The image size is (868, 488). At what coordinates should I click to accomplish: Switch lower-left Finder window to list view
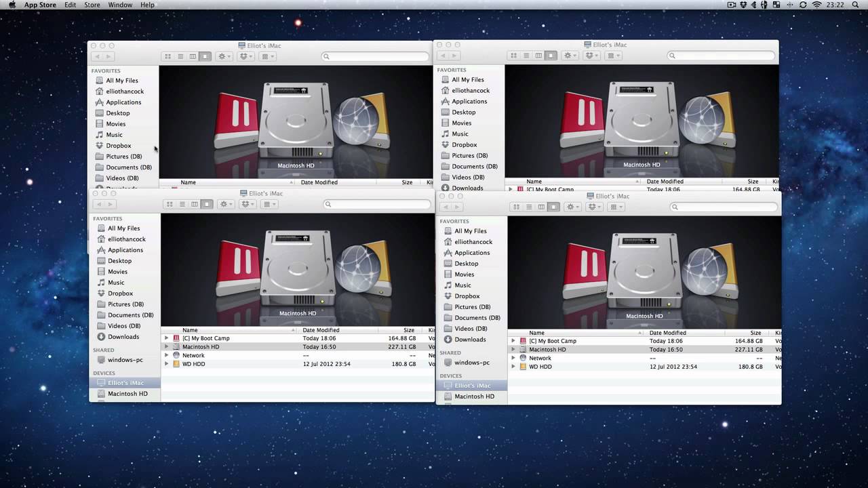[182, 204]
